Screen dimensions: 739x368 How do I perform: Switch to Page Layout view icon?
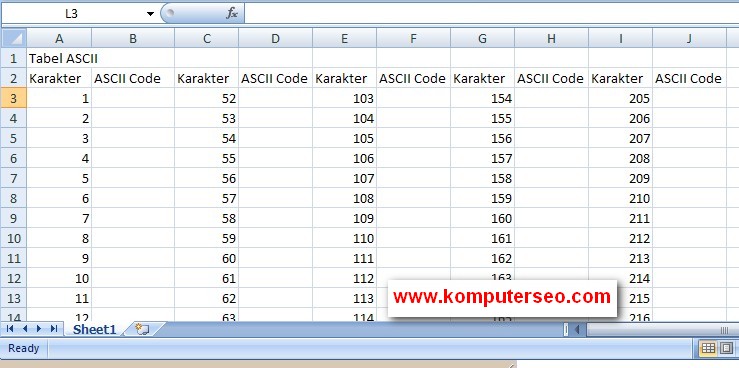click(x=726, y=349)
